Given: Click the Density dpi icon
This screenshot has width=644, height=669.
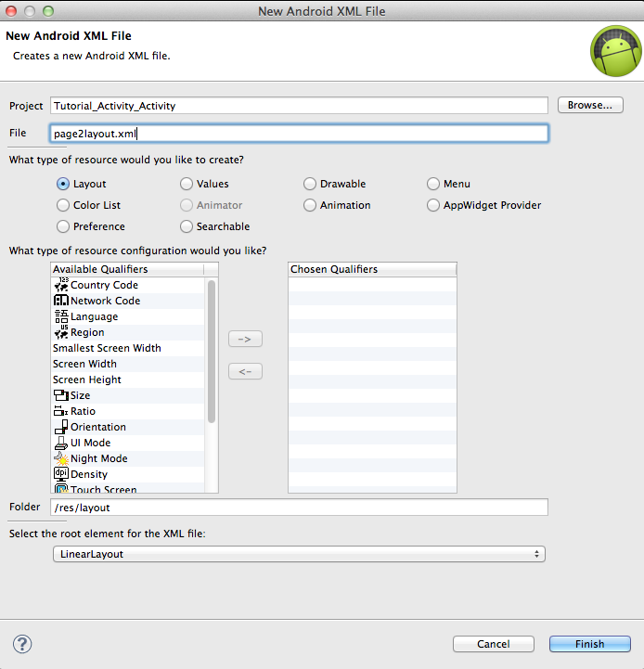Looking at the screenshot, I should coord(61,474).
